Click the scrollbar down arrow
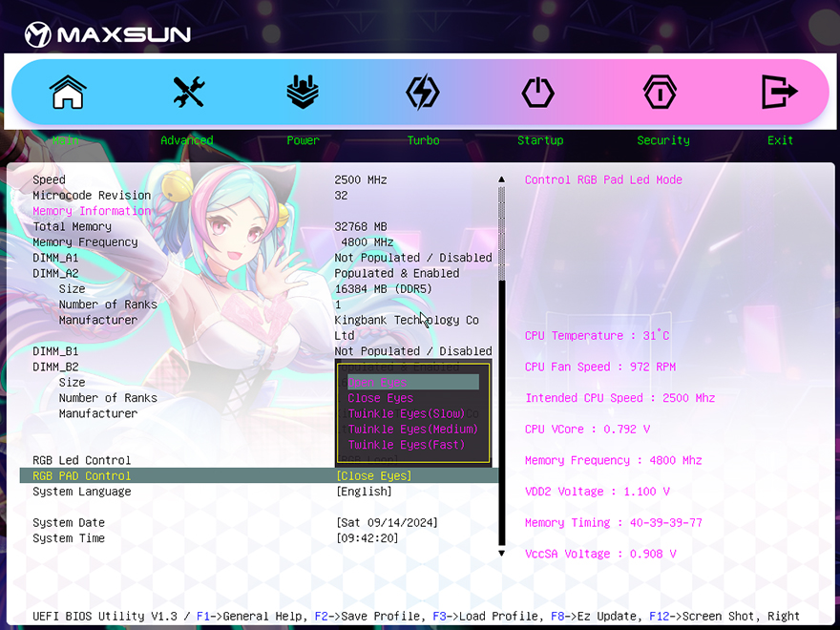This screenshot has width=840, height=630. 501,553
